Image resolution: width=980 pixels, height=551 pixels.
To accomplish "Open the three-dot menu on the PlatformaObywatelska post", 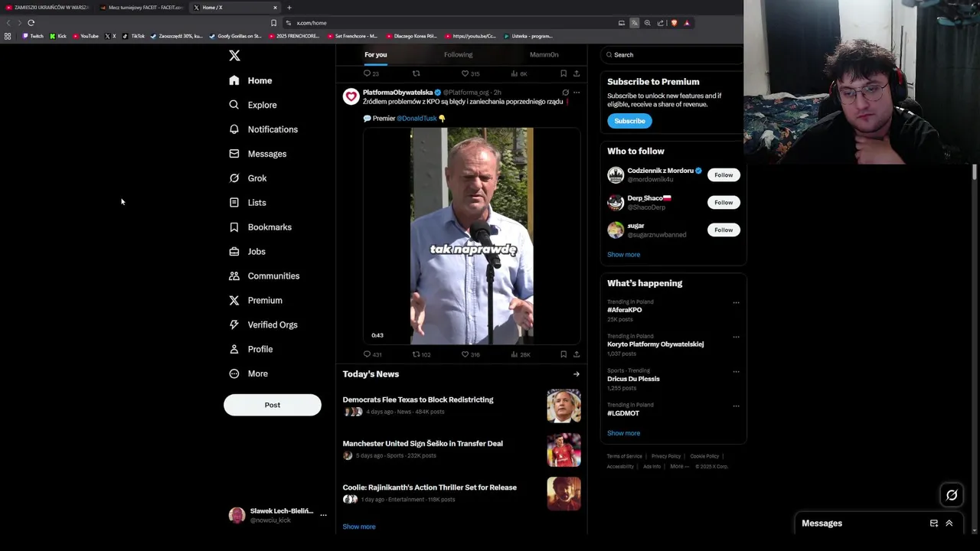I will pyautogui.click(x=577, y=93).
